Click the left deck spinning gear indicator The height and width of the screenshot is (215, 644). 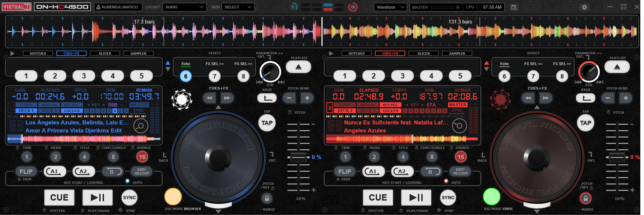tap(181, 99)
